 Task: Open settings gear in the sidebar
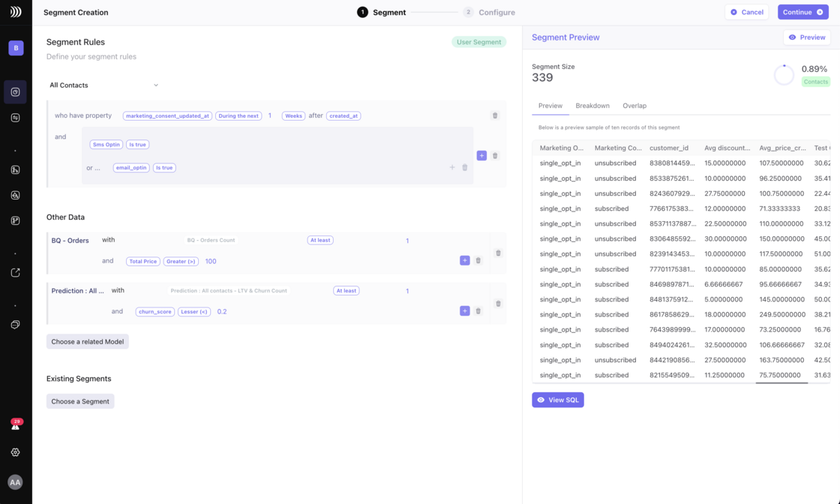click(16, 452)
